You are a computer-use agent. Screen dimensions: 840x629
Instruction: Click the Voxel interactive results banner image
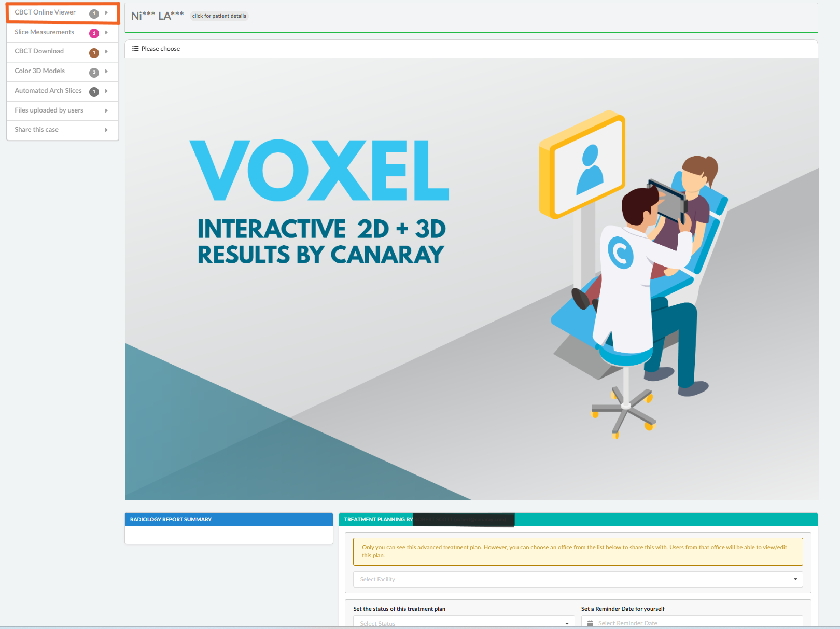pos(471,279)
